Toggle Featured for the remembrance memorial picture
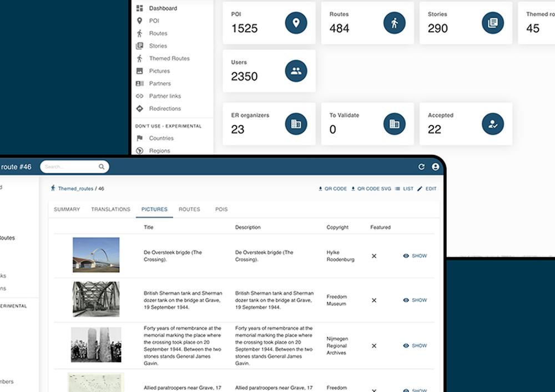This screenshot has width=555, height=392. 374,345
